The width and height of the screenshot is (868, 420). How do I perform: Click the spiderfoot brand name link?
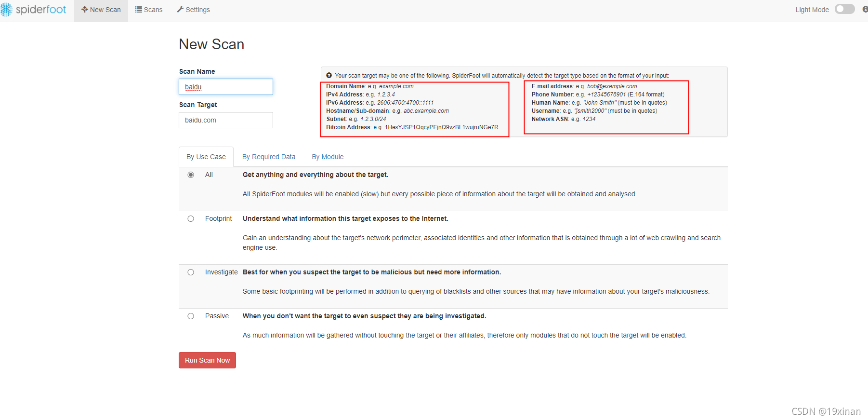(41, 10)
